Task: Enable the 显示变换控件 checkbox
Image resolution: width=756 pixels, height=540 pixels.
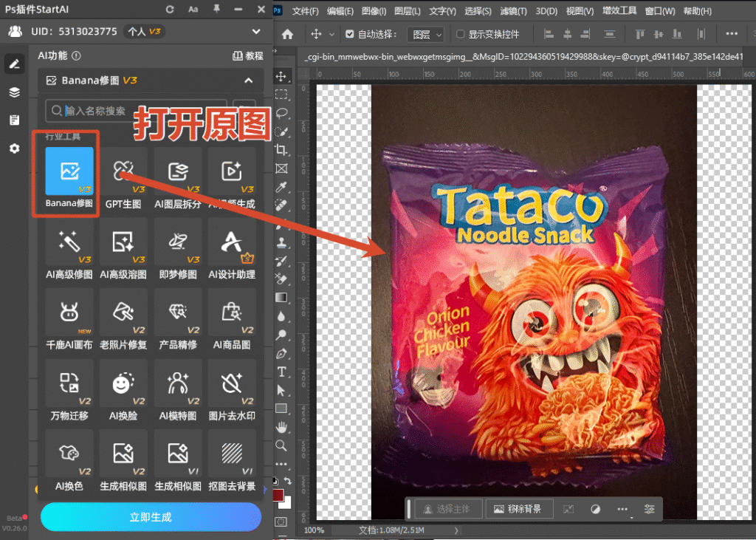Action: pos(461,34)
